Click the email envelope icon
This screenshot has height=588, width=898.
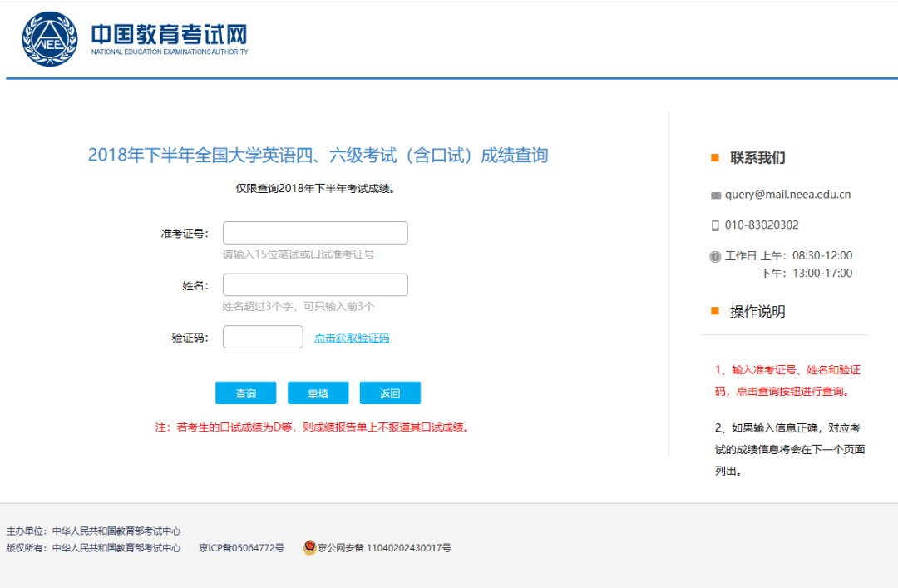coord(715,195)
